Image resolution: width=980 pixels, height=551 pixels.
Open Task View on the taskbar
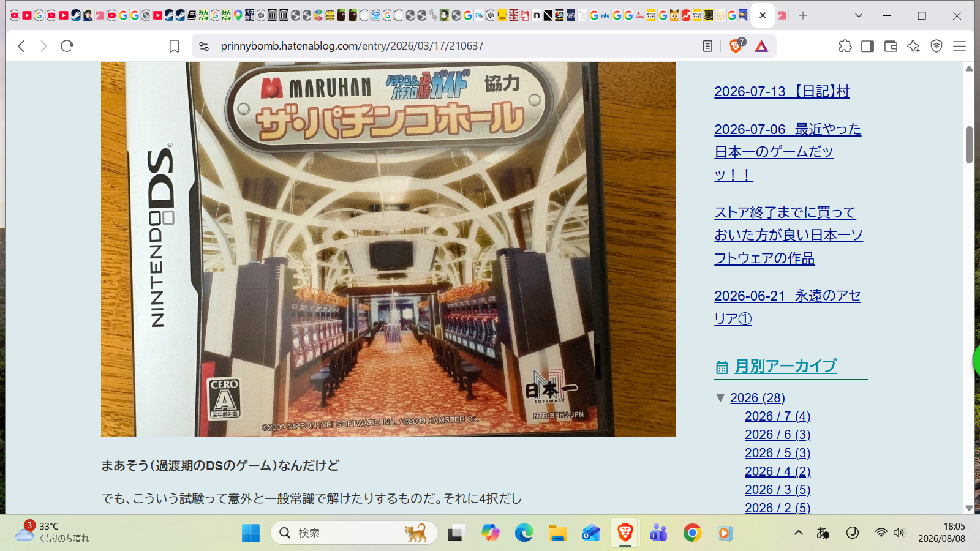[456, 533]
